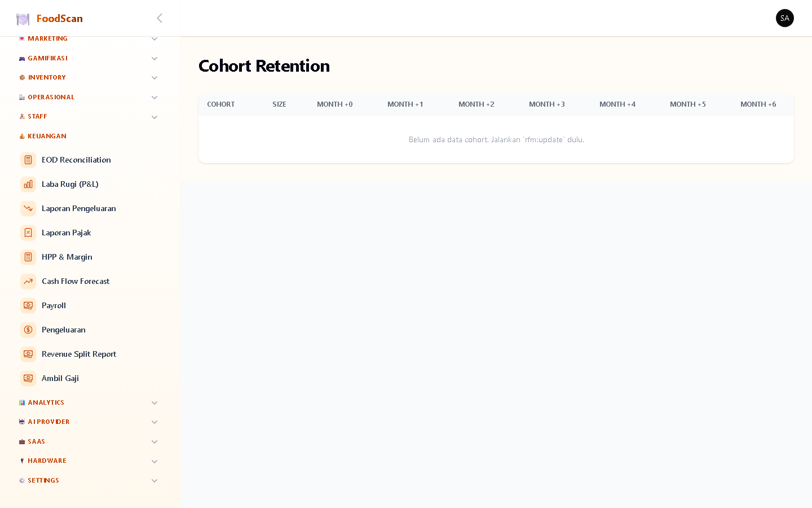This screenshot has width=812, height=508.
Task: Click the Marketing section emoji icon
Action: tap(22, 38)
